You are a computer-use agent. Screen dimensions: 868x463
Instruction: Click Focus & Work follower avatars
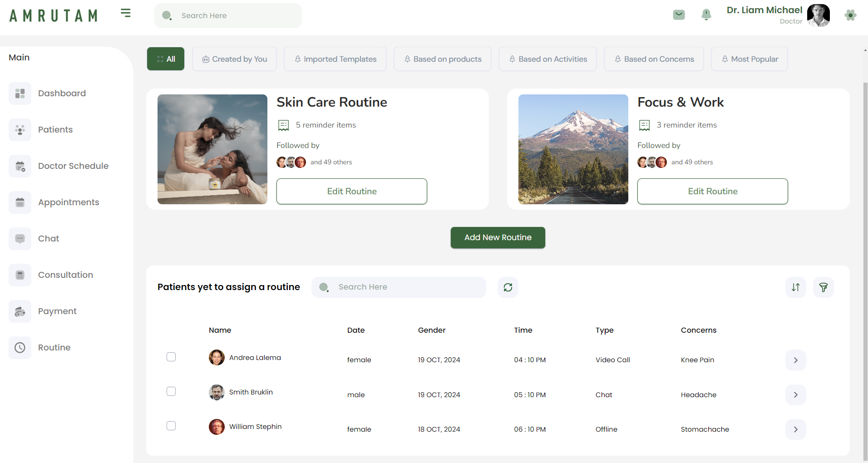(x=652, y=162)
